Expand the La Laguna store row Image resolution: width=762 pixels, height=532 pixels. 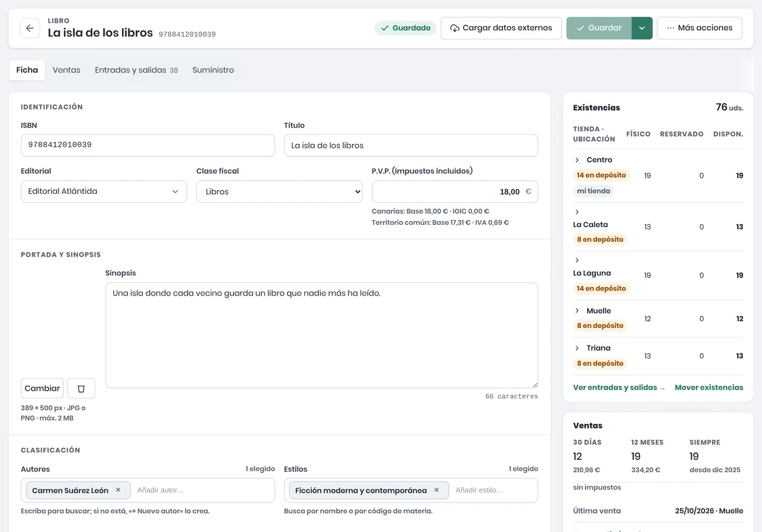click(x=577, y=261)
